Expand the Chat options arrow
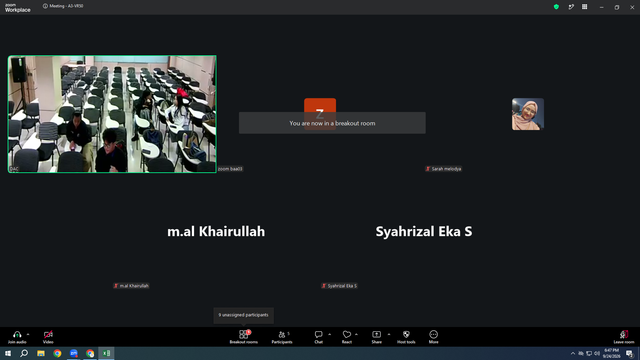The width and height of the screenshot is (640, 360). 329,334
